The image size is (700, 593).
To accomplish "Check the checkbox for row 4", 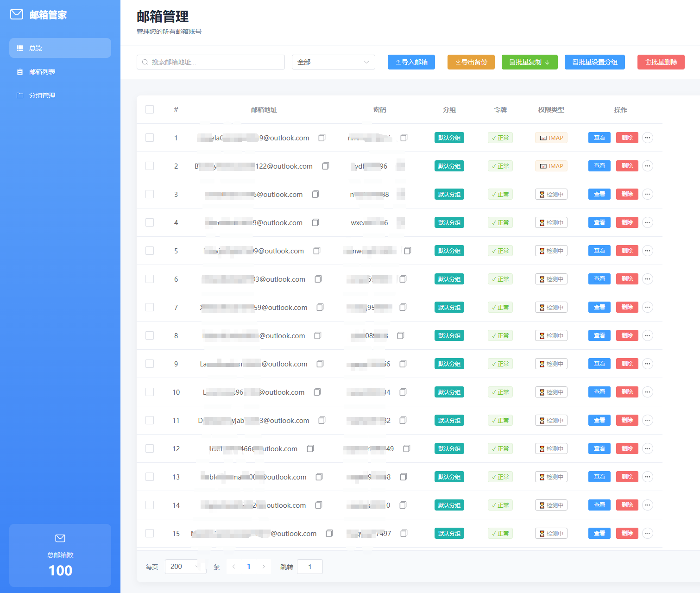I will coord(150,222).
